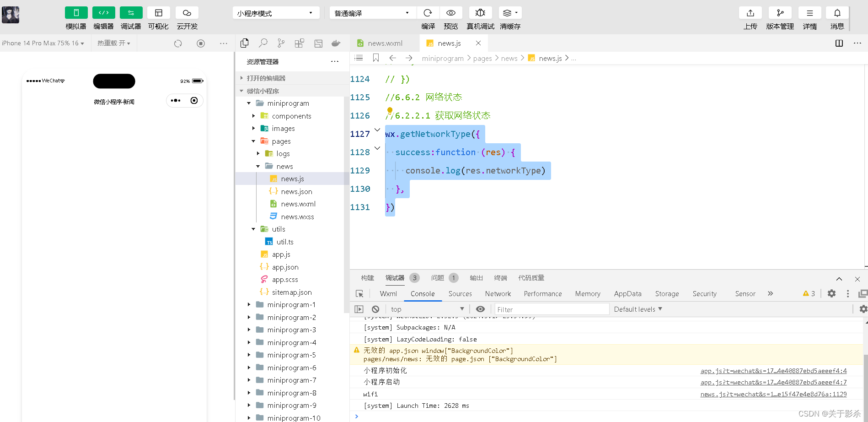Click the bookmark icon in breadcrumb bar

(376, 58)
